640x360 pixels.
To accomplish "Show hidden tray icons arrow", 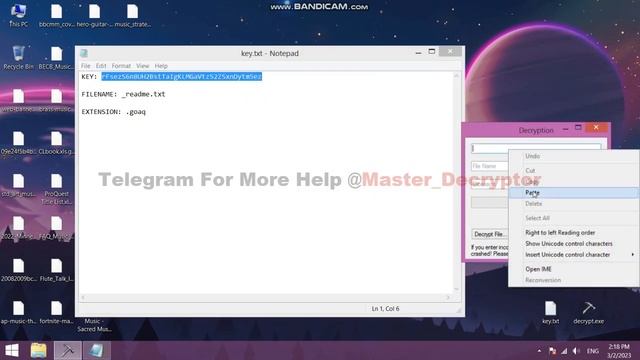I will pos(539,351).
